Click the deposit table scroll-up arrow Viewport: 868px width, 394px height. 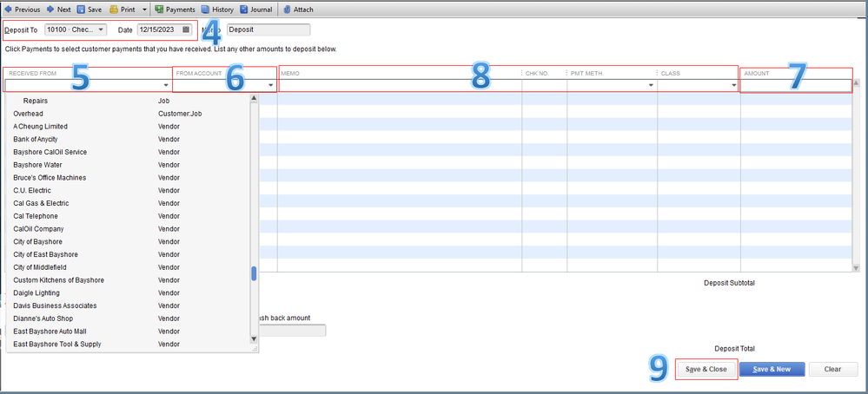point(857,83)
